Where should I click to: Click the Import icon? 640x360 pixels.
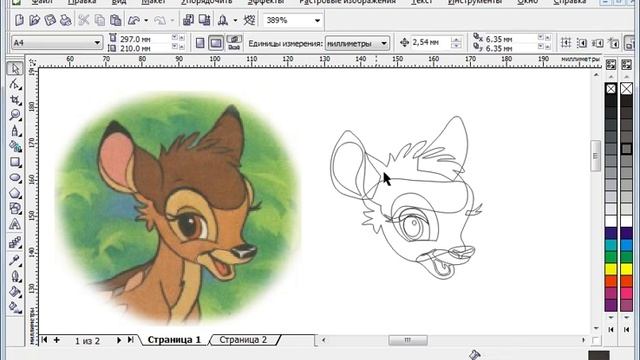pos(188,20)
